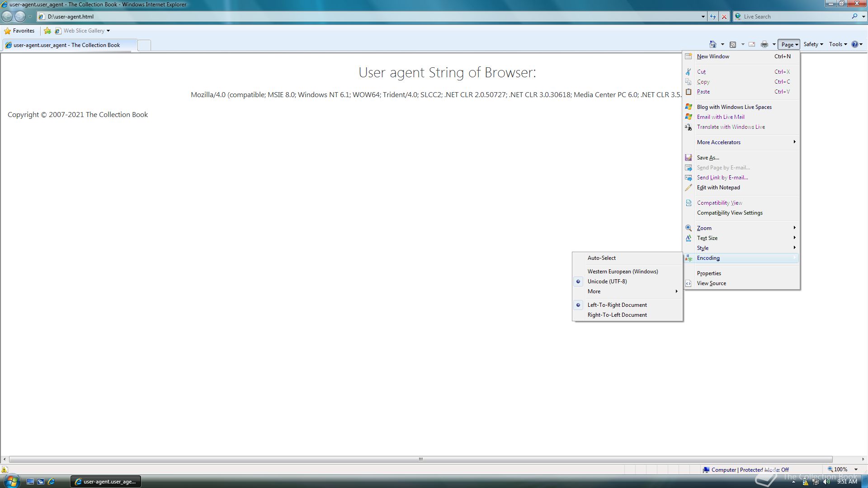Image resolution: width=868 pixels, height=488 pixels.
Task: Expand the Text Size submenu
Action: pos(741,238)
